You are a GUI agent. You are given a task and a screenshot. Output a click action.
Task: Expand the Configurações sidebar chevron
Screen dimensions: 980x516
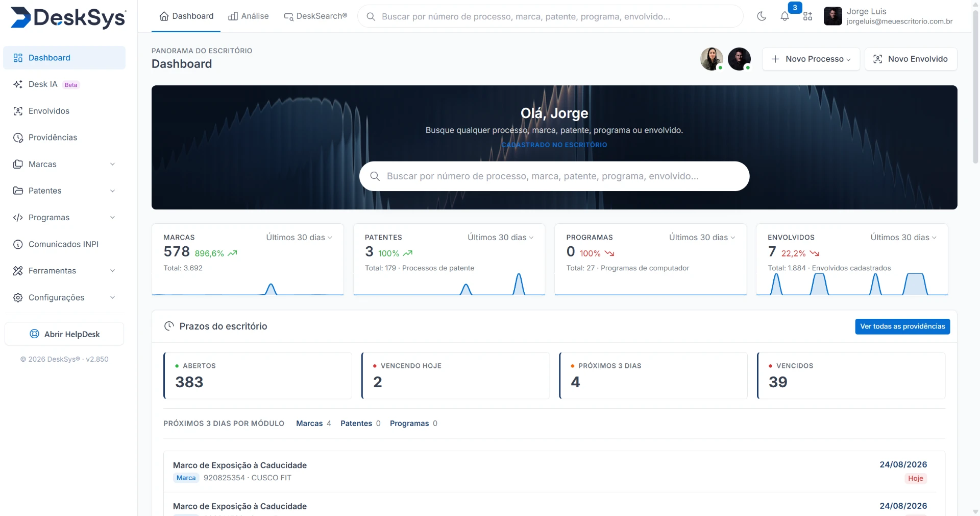112,297
